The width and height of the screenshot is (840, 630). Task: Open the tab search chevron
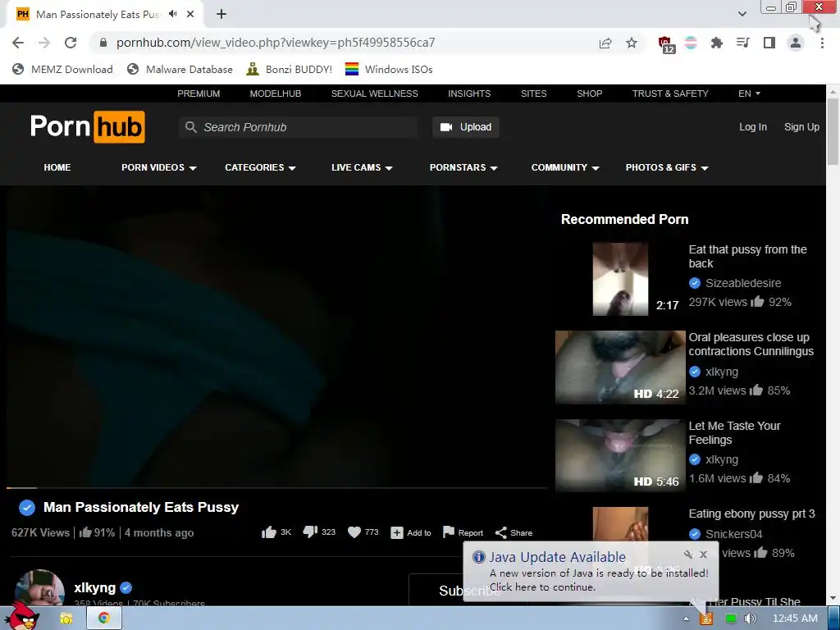[x=742, y=14]
